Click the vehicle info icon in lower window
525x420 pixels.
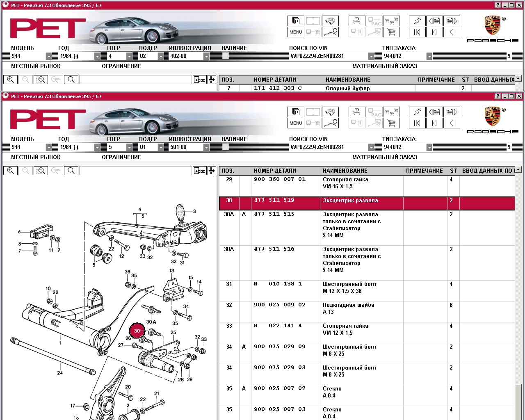coord(330,123)
